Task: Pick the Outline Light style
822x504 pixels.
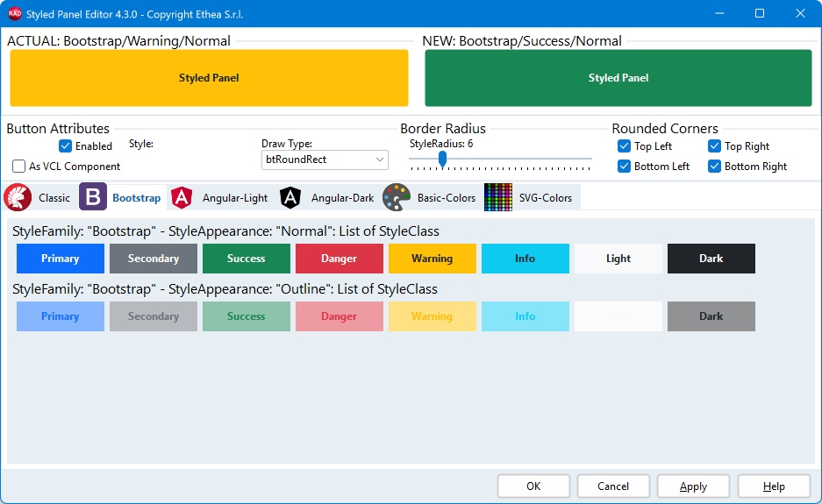Action: (x=618, y=316)
